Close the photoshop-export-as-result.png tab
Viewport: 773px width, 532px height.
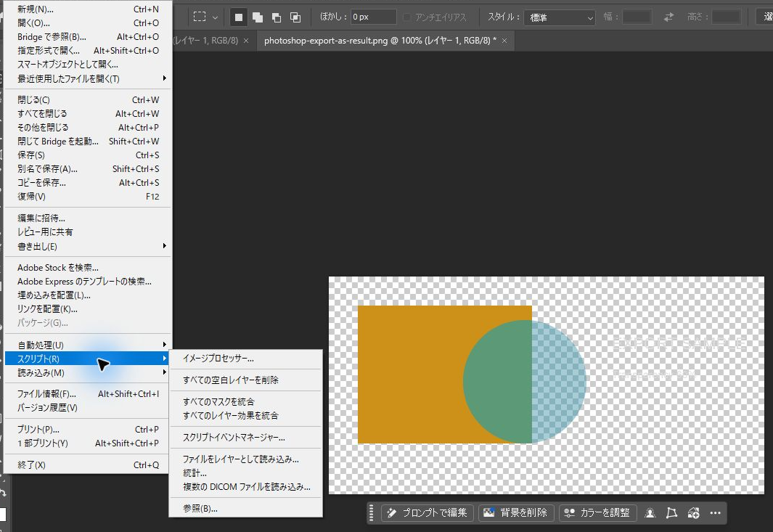pos(504,41)
